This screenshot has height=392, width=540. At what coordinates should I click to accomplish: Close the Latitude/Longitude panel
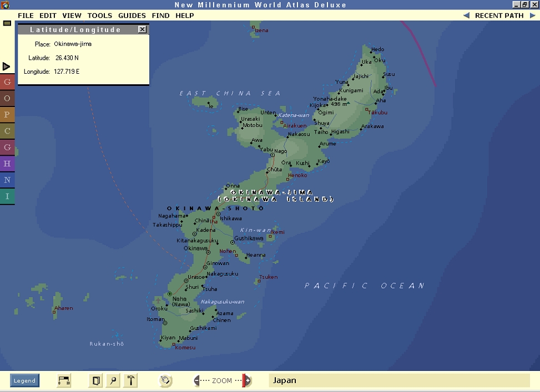(142, 29)
